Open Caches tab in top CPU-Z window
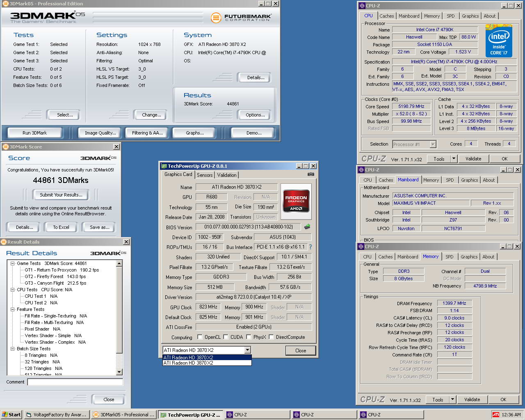The height and width of the screenshot is (420, 525). (x=386, y=16)
